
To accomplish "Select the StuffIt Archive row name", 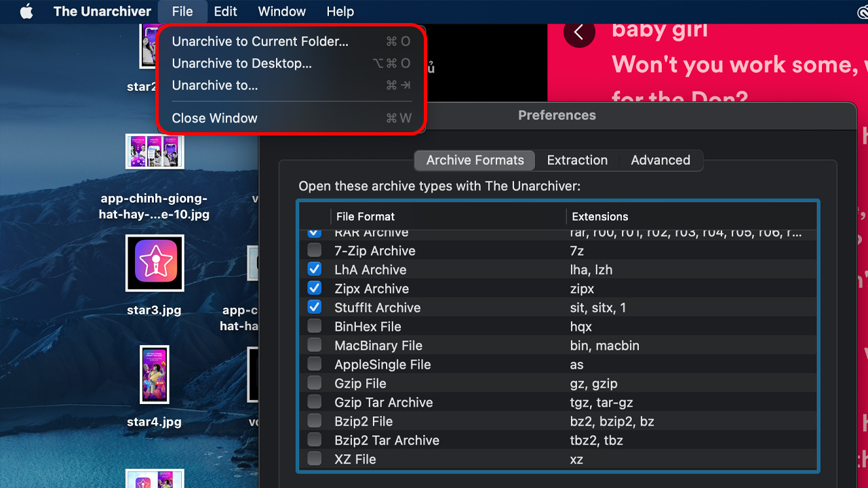I will coord(377,308).
